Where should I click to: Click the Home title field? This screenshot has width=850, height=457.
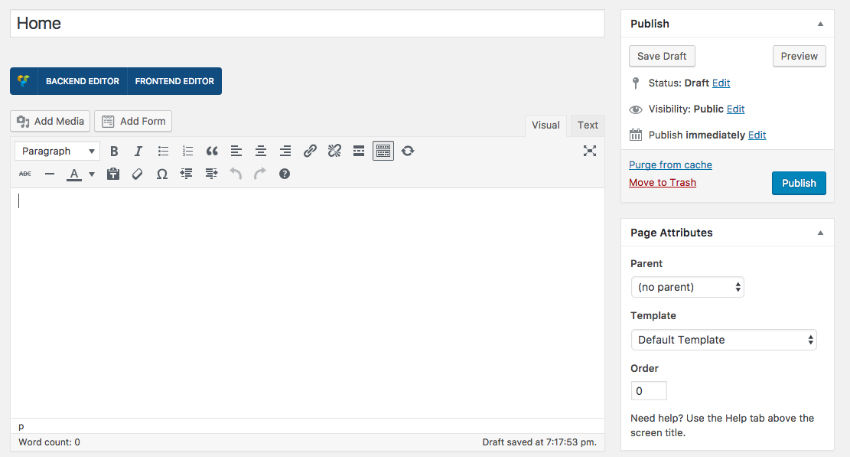(307, 23)
